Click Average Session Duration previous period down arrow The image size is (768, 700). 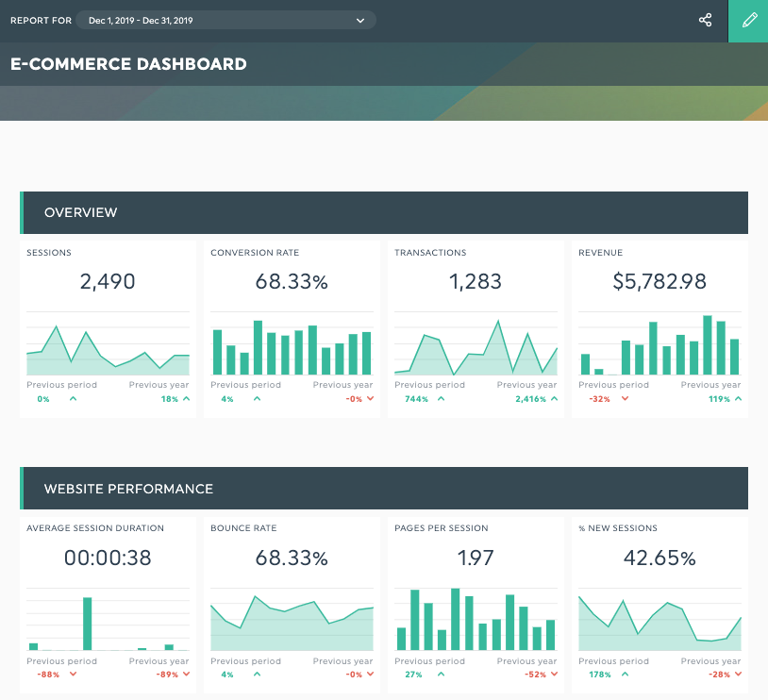point(73,674)
